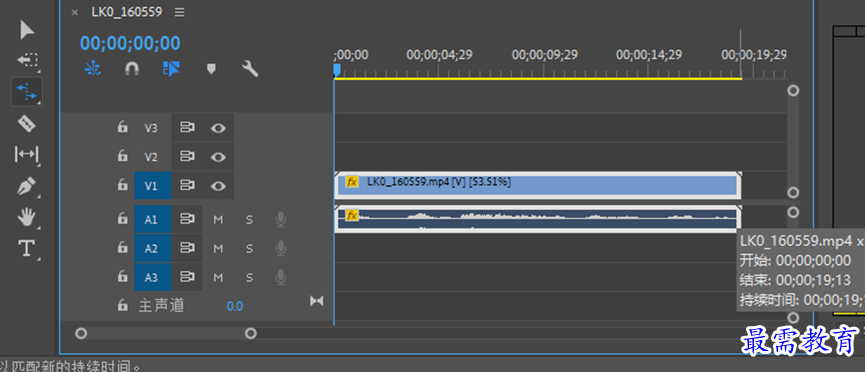This screenshot has width=865, height=372.
Task: Target the V2 track label
Action: (151, 157)
